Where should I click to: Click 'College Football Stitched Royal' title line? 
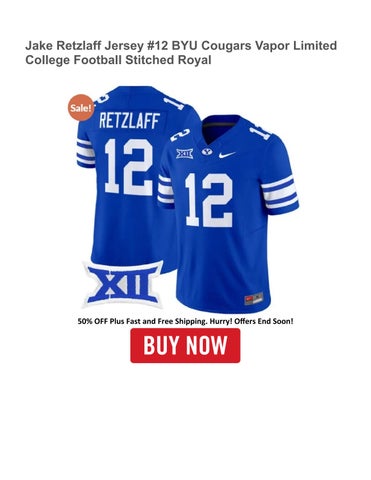coord(118,60)
